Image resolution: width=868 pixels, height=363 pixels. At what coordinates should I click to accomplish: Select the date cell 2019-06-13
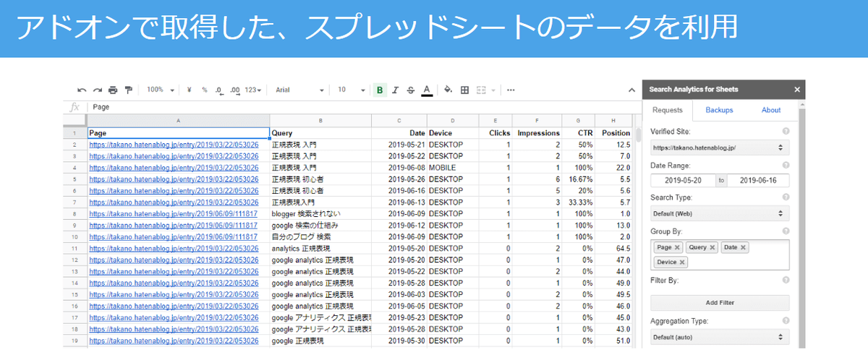tap(399, 202)
